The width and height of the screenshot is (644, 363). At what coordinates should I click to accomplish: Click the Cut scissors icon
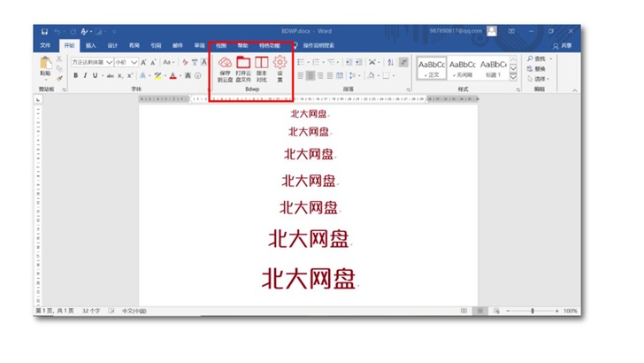click(x=59, y=59)
